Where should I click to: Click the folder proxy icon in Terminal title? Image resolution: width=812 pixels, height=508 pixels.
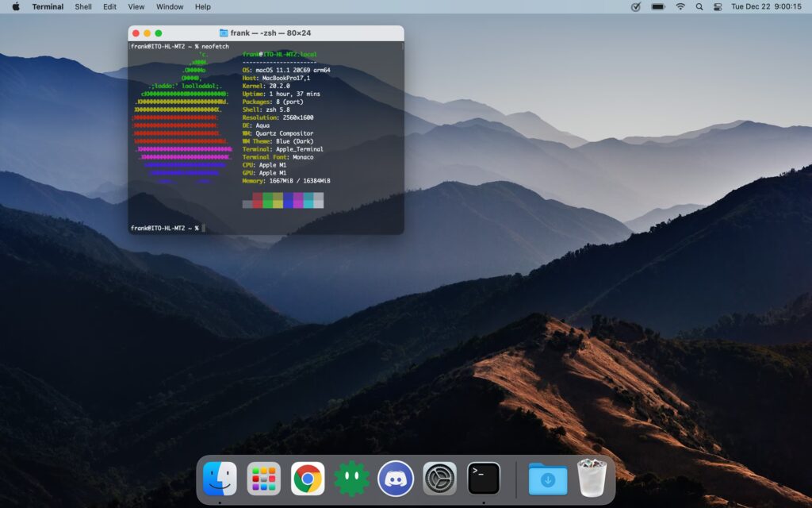click(x=224, y=33)
